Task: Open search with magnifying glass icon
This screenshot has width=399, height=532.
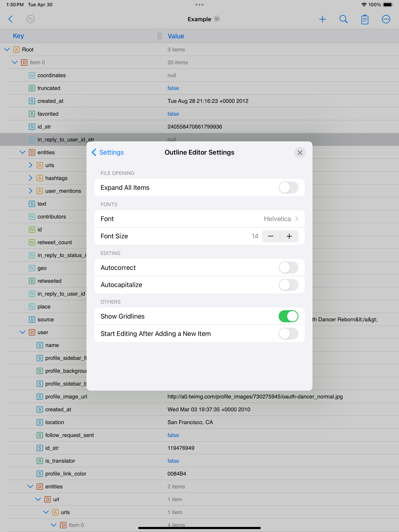Action: 343,19
